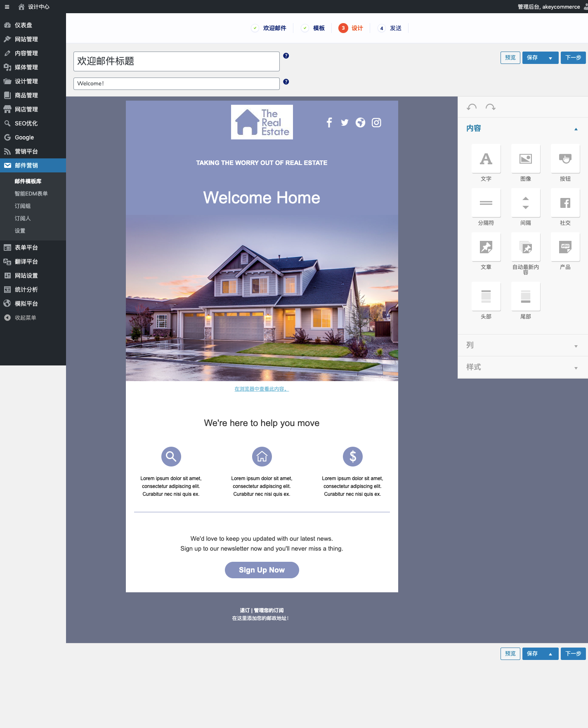Collapse the 内容 content panel
This screenshot has width=588, height=728.
[576, 129]
